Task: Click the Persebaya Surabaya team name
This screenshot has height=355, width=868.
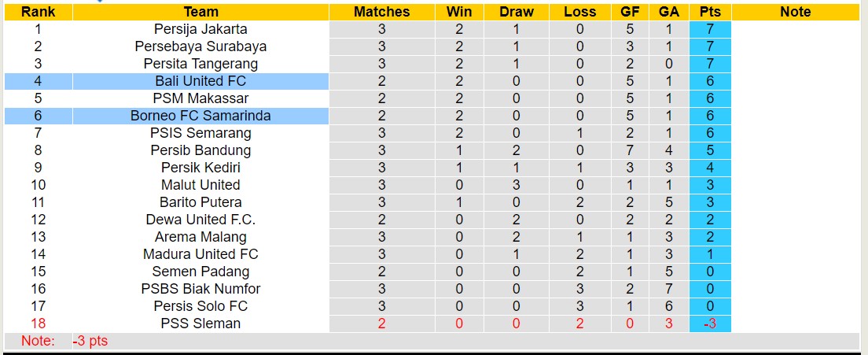Action: coord(200,46)
